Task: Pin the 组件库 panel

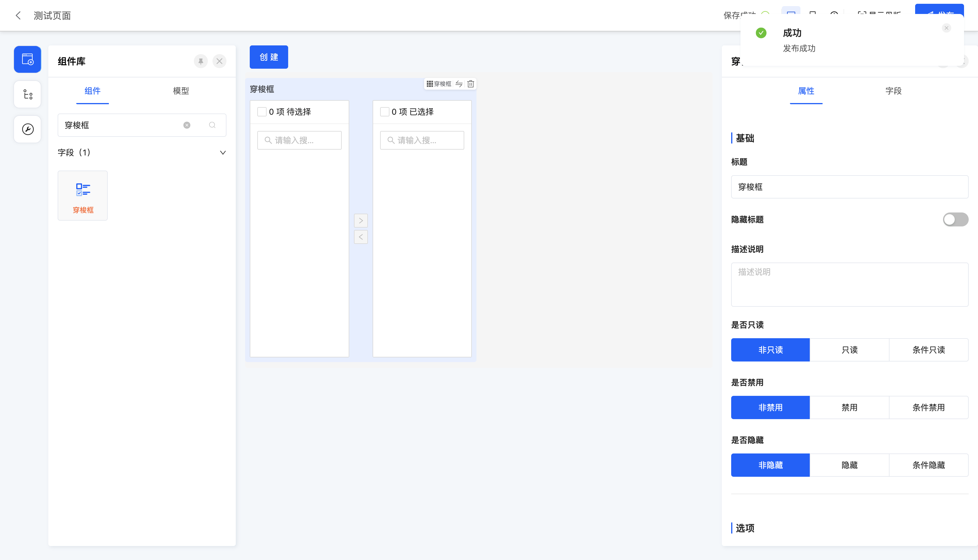Action: coord(201,61)
